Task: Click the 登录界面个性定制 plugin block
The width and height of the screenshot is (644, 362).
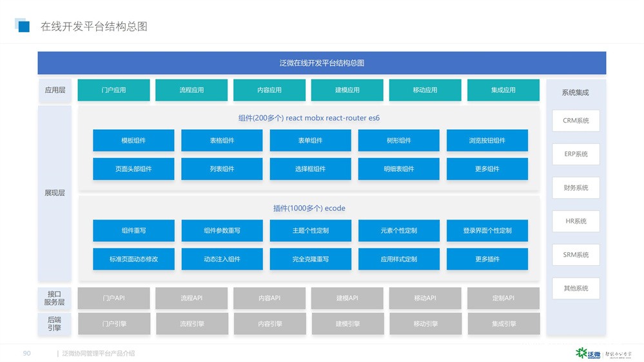Action: (x=487, y=230)
